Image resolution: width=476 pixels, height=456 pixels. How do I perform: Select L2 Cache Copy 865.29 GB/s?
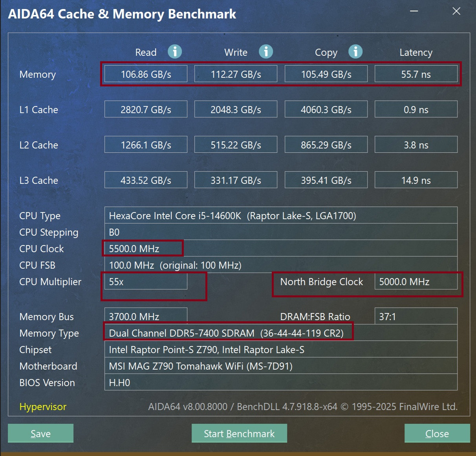(x=326, y=145)
